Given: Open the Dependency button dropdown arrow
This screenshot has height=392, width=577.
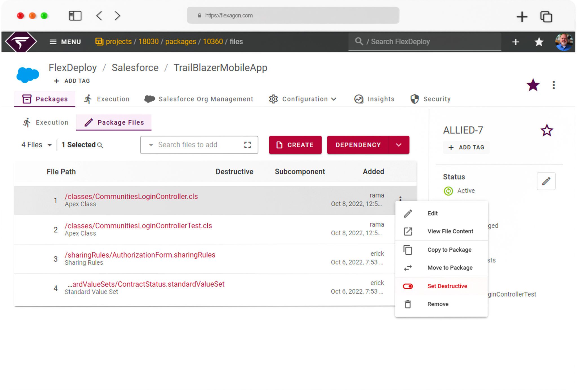Looking at the screenshot, I should (x=399, y=145).
